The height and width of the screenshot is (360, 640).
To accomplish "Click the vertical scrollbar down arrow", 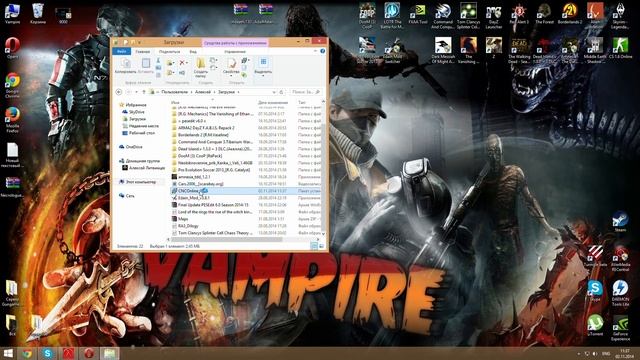I will coord(323,234).
